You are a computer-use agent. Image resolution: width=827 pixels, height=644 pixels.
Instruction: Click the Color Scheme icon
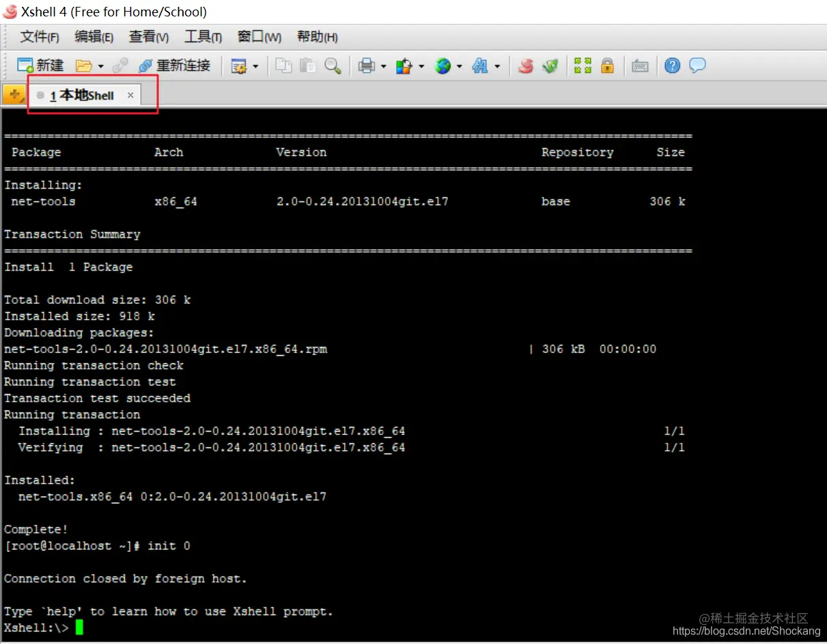point(404,66)
